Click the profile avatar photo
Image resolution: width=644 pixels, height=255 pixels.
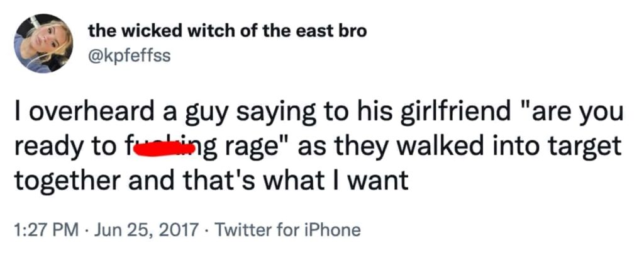coord(43,43)
